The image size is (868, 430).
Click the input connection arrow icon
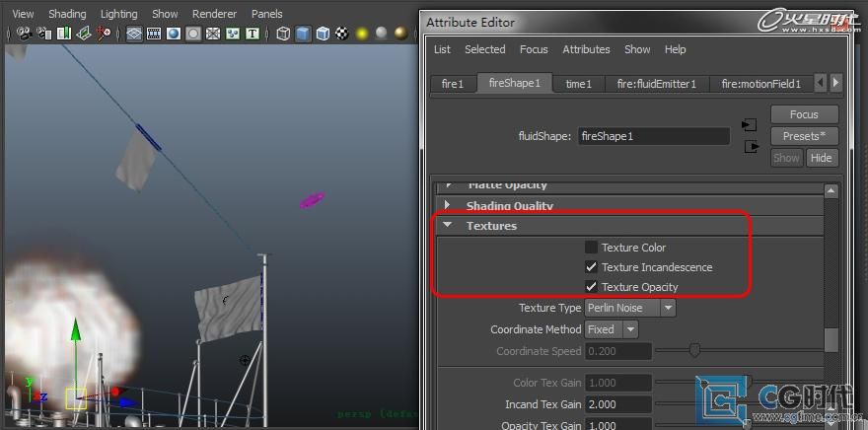(749, 125)
